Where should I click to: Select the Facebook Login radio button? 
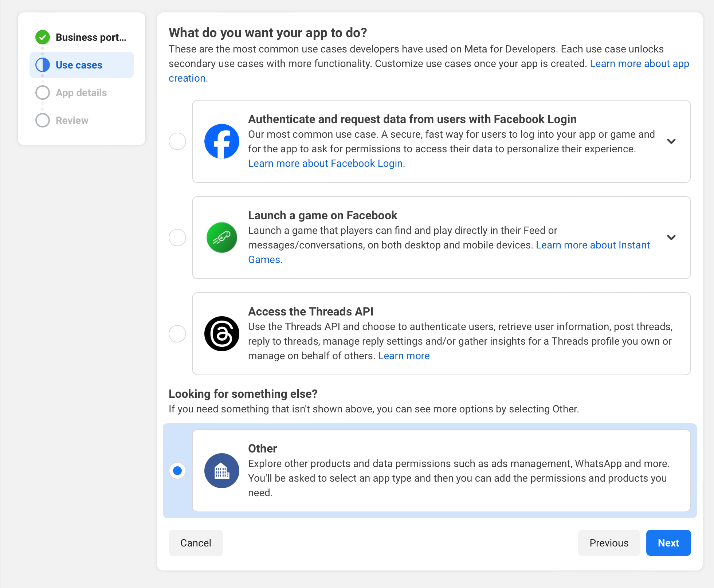pyautogui.click(x=177, y=141)
